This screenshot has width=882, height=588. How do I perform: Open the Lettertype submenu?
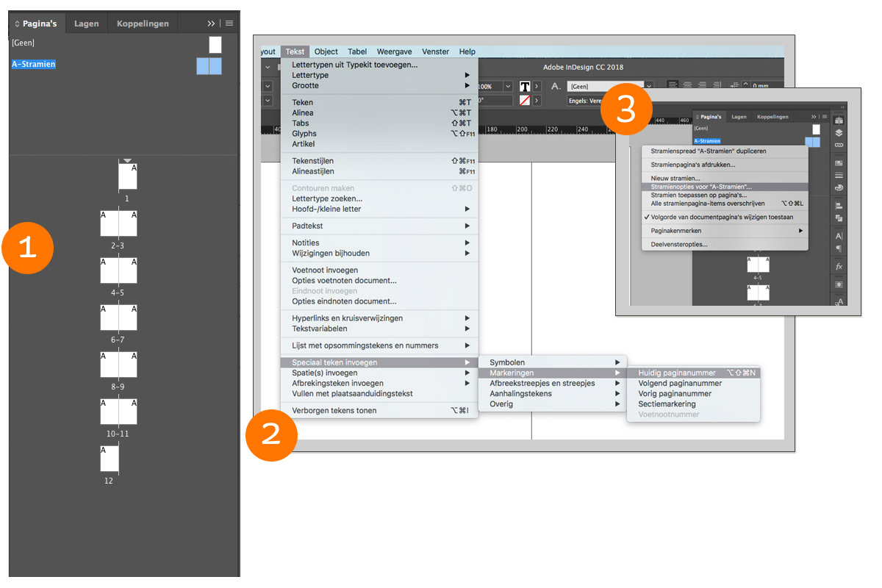(x=379, y=75)
